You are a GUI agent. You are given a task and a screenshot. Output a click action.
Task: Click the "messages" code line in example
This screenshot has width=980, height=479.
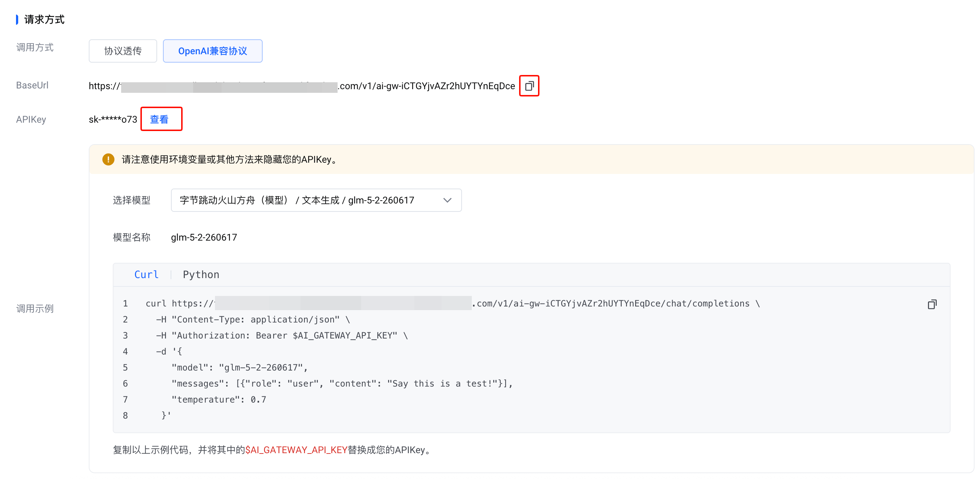click(342, 383)
